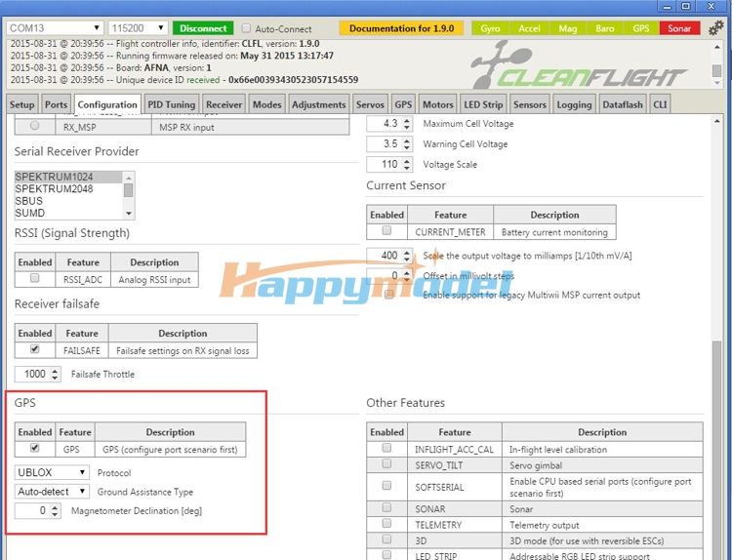Screen dimensions: 732x560
Task: Open the 115200 baud rate dropdown
Action: pyautogui.click(x=138, y=28)
